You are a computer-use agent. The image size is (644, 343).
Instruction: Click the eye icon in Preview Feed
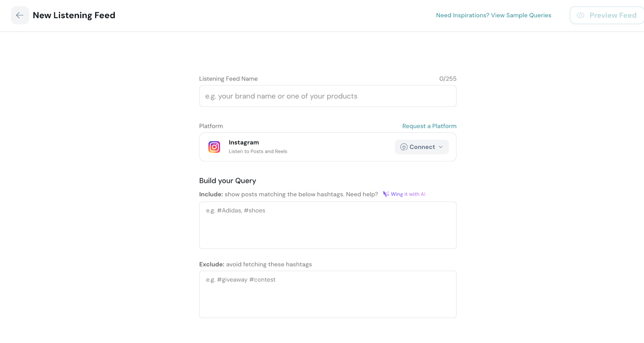tap(580, 15)
